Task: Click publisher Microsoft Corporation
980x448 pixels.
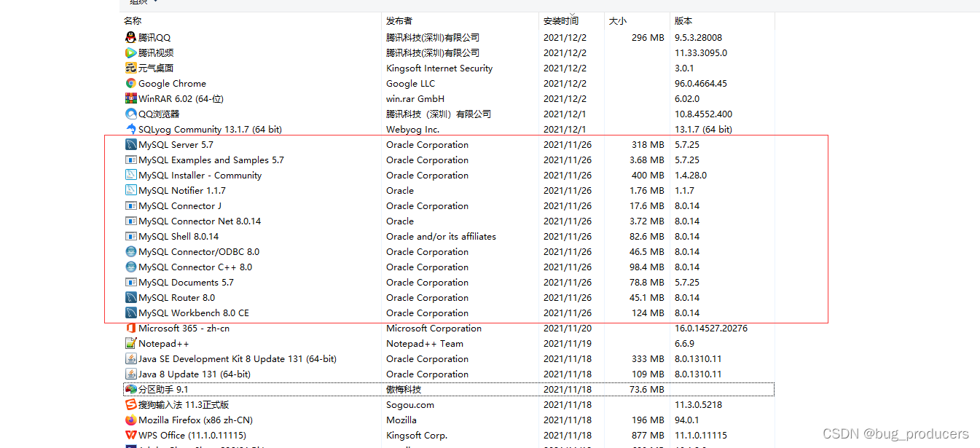Action: 434,328
